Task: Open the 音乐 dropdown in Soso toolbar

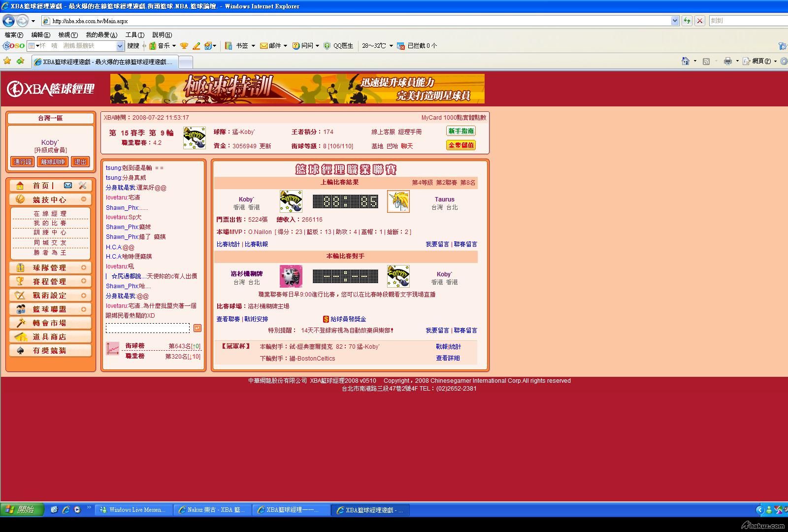Action: pyautogui.click(x=173, y=46)
